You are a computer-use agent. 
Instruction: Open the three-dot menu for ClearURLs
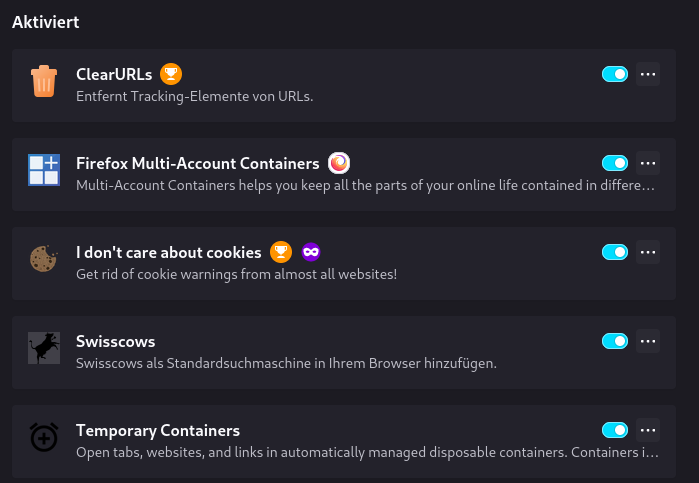pos(648,74)
